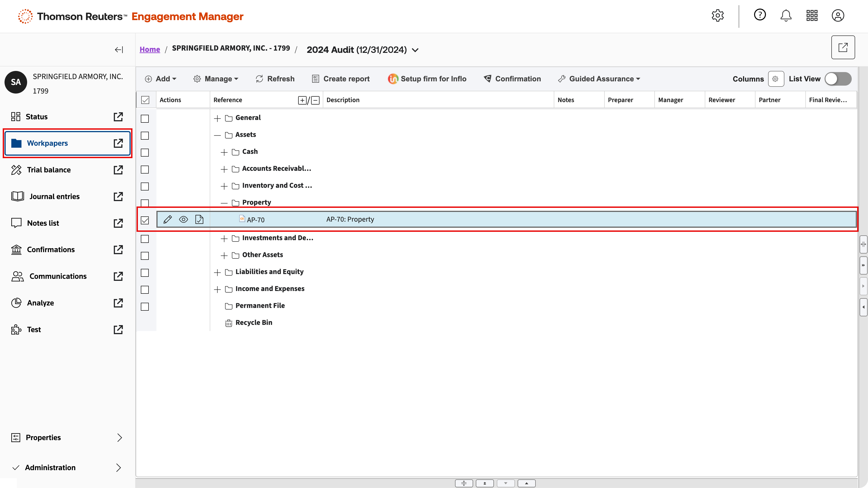Open the Manage dropdown menu

[216, 79]
